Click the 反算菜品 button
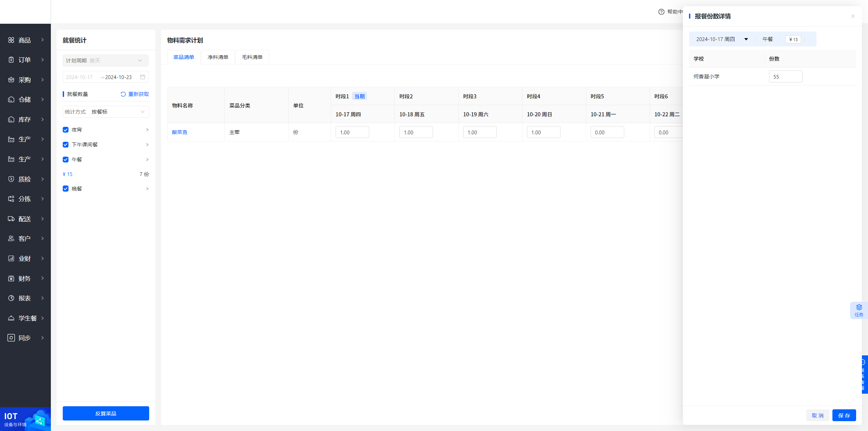The width and height of the screenshot is (868, 431). 106,413
